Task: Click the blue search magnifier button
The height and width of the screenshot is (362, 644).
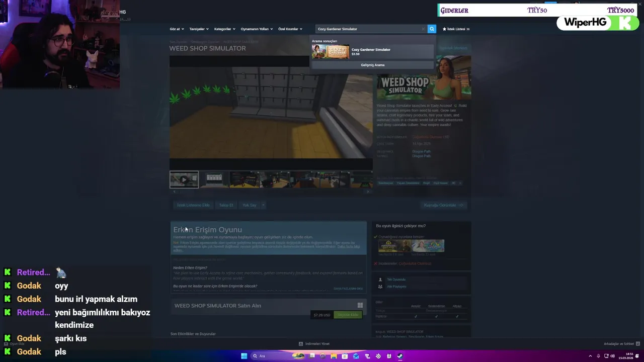Action: [432, 29]
